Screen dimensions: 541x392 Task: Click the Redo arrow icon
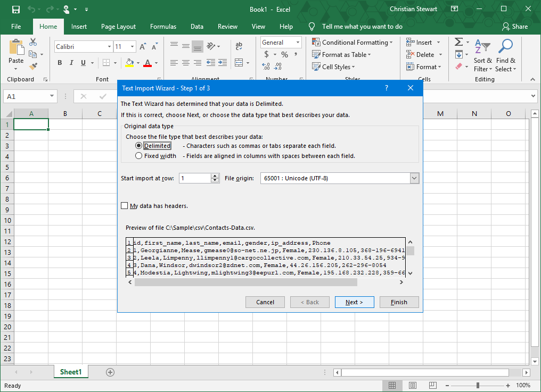[50, 10]
